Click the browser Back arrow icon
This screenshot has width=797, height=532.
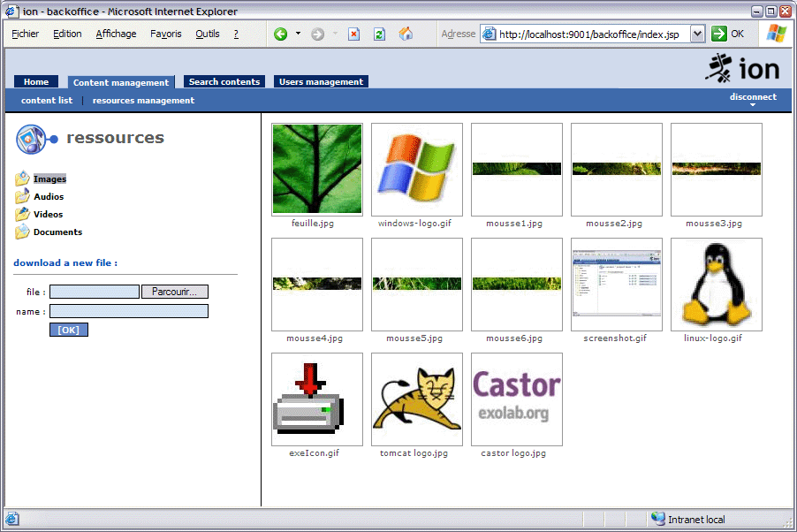pyautogui.click(x=281, y=34)
